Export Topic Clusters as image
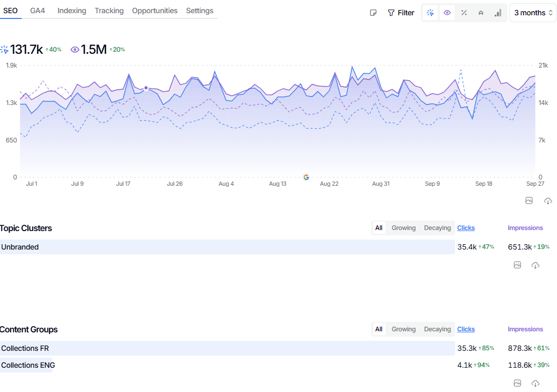 coord(517,265)
